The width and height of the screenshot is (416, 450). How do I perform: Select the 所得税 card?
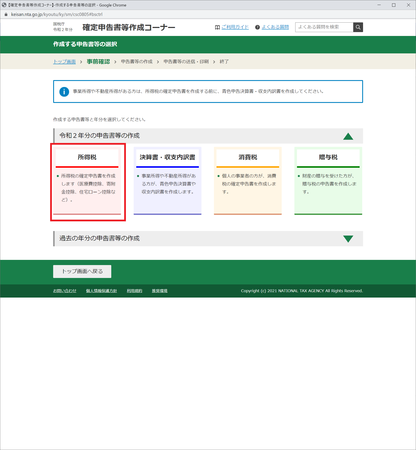point(87,181)
